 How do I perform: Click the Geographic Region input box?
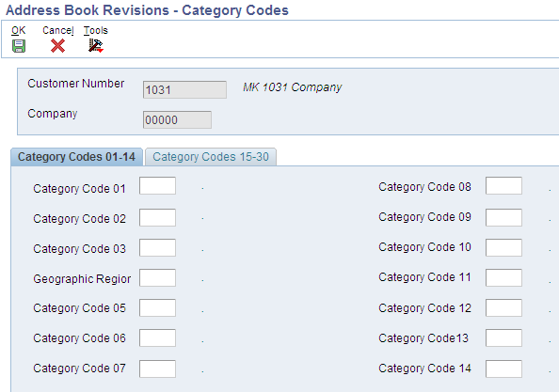[157, 277]
